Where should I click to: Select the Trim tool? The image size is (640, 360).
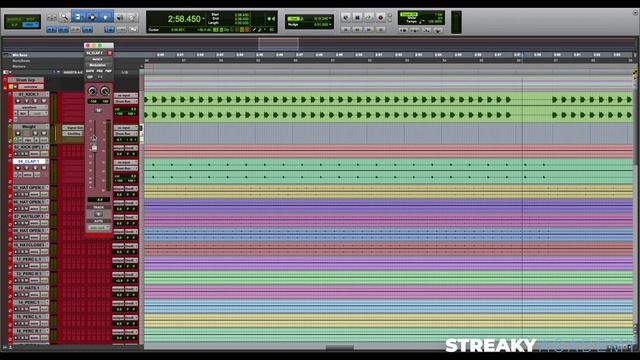(x=78, y=17)
